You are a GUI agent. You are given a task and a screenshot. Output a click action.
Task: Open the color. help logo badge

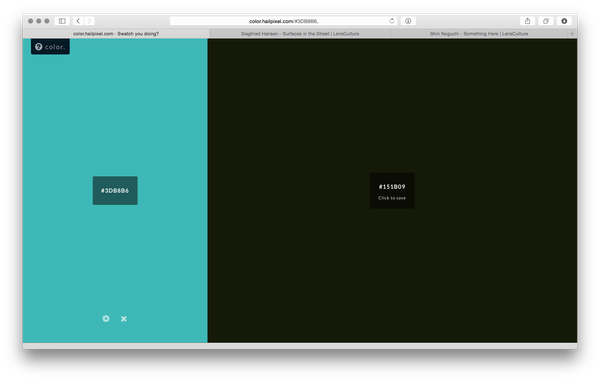tap(50, 47)
